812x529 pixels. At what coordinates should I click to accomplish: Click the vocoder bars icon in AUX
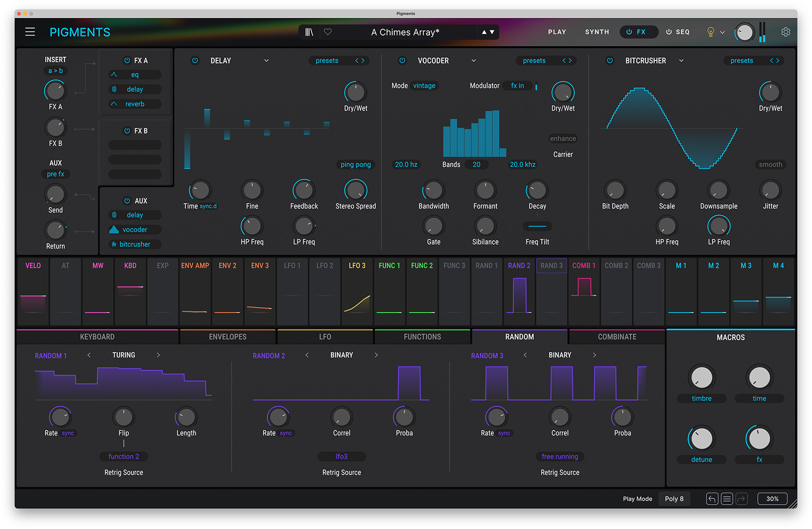pyautogui.click(x=114, y=229)
